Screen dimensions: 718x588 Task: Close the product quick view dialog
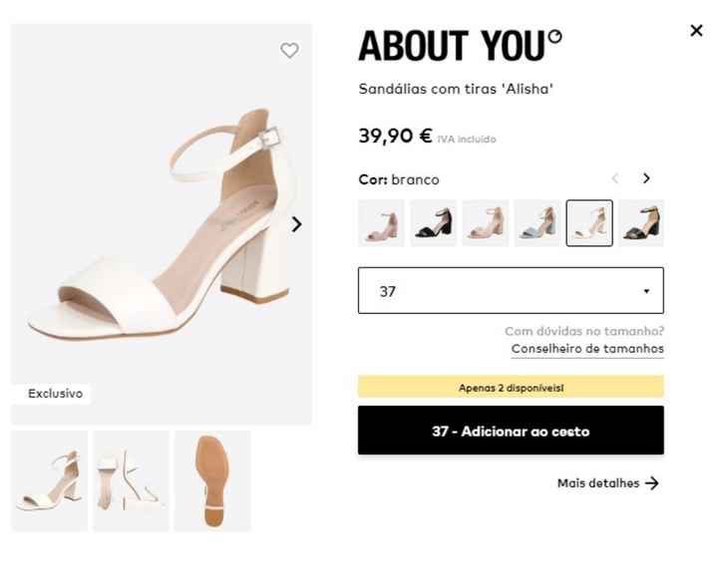coord(696,31)
